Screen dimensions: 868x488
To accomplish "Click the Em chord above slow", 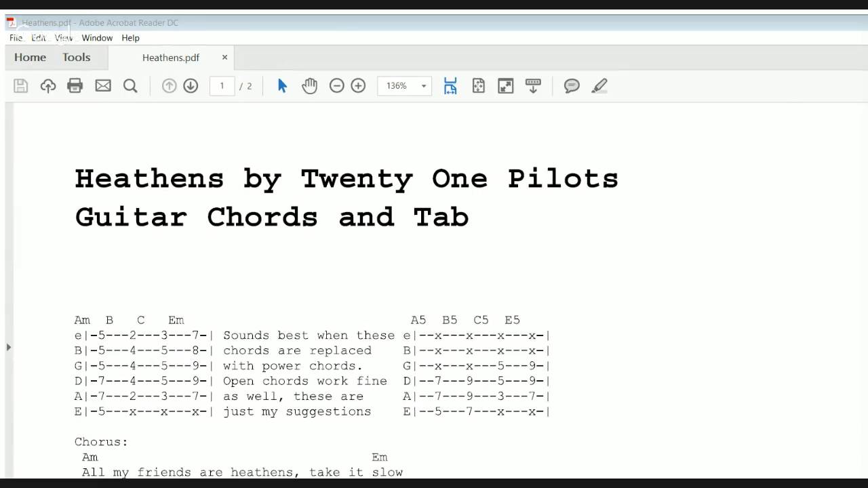I will point(380,457).
